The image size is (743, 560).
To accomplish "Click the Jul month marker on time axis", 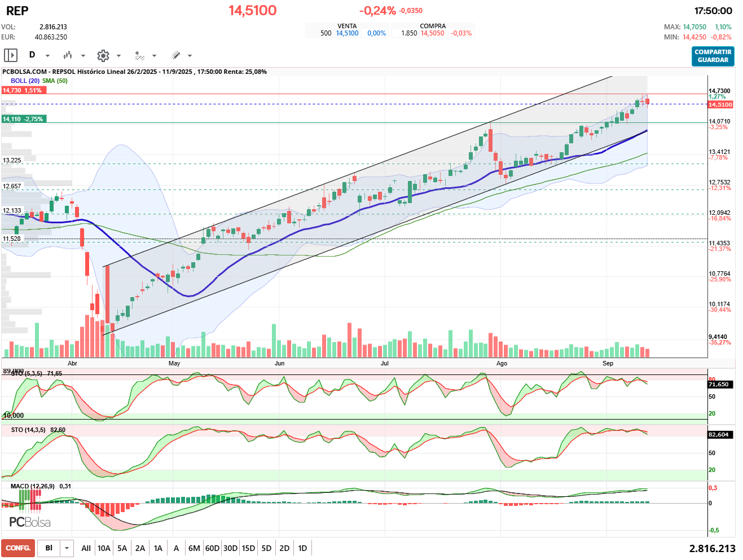I will tap(385, 363).
